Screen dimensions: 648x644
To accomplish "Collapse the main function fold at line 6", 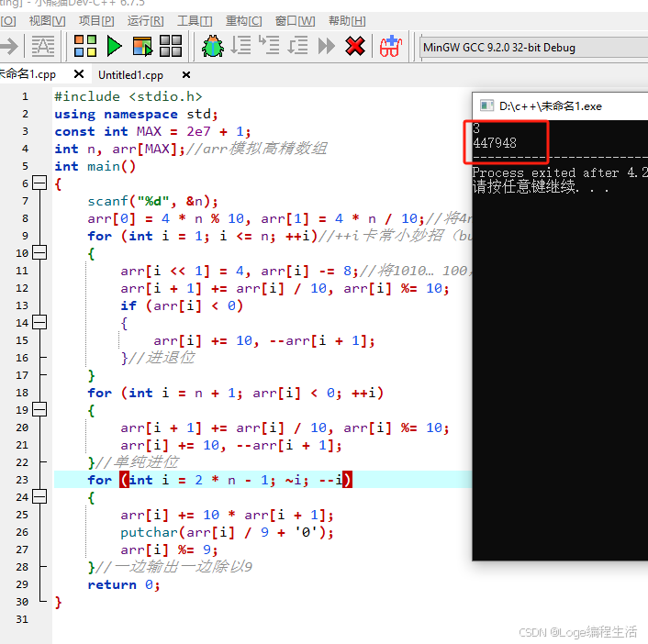I will [x=39, y=183].
